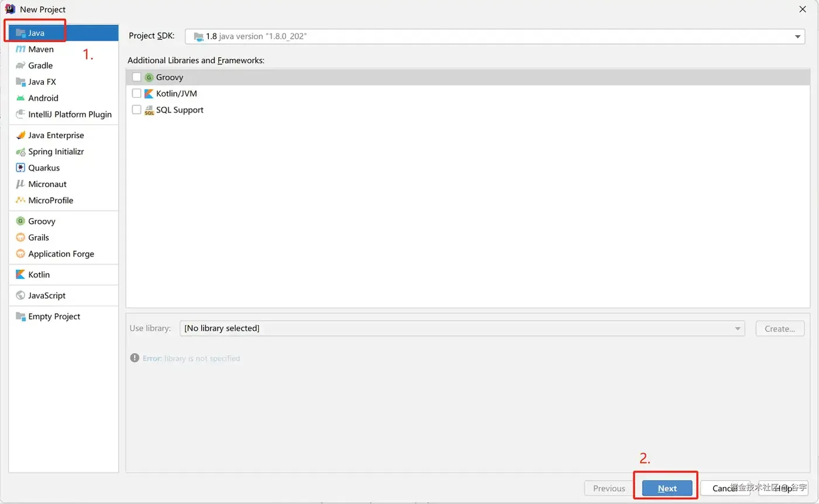Click the MicroProfile icon
819x504 pixels.
point(20,201)
